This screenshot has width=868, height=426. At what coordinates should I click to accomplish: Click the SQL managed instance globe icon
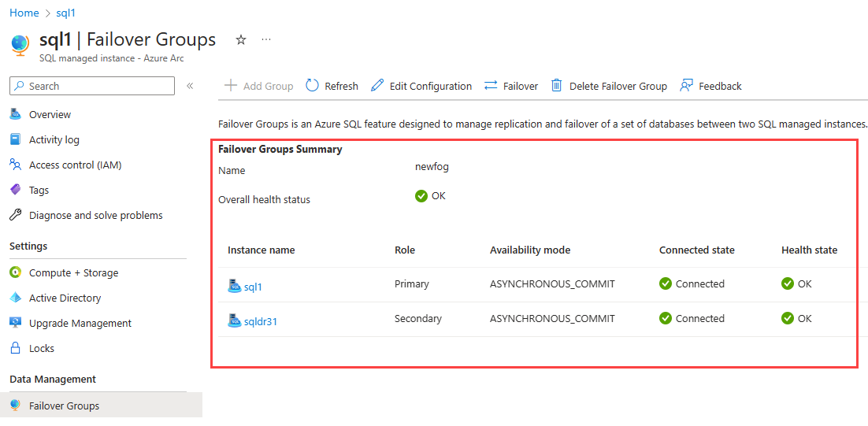click(x=20, y=45)
